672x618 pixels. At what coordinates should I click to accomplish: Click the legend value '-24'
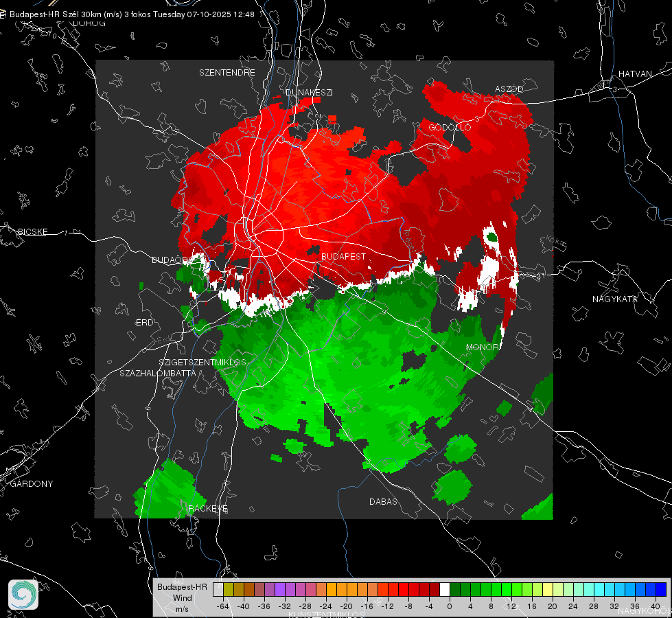pyautogui.click(x=326, y=606)
